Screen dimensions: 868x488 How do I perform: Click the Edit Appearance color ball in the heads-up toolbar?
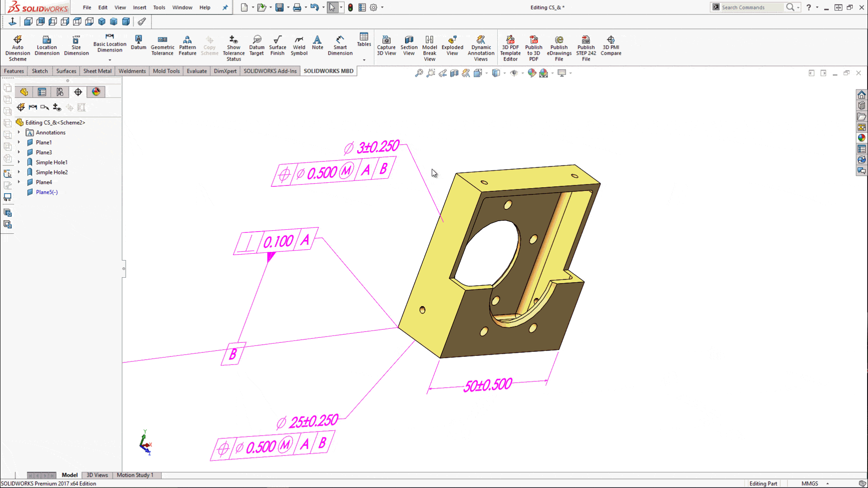click(x=532, y=73)
